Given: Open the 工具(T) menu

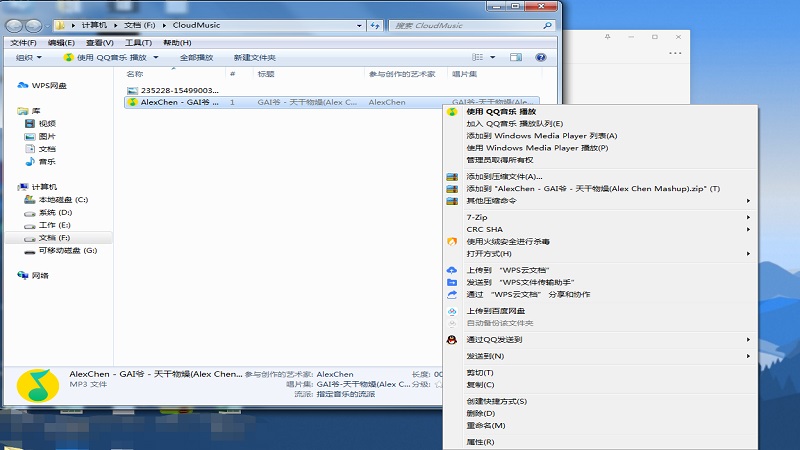Looking at the screenshot, I should click(138, 42).
